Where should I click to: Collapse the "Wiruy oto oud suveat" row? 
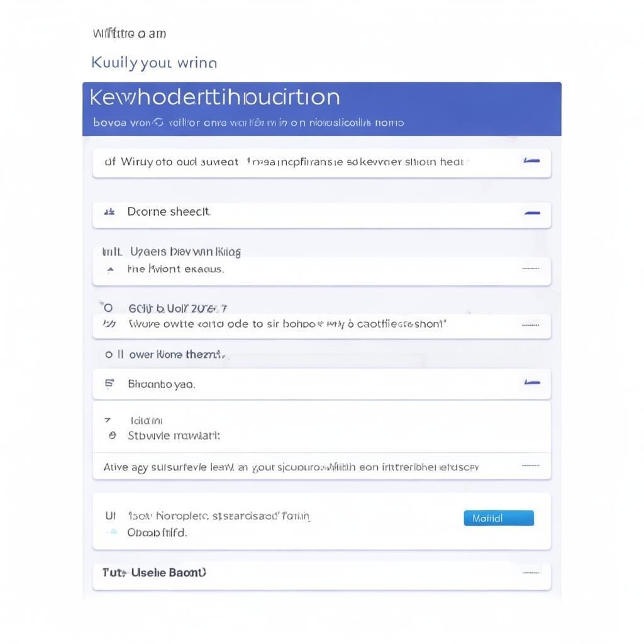pyautogui.click(x=531, y=160)
